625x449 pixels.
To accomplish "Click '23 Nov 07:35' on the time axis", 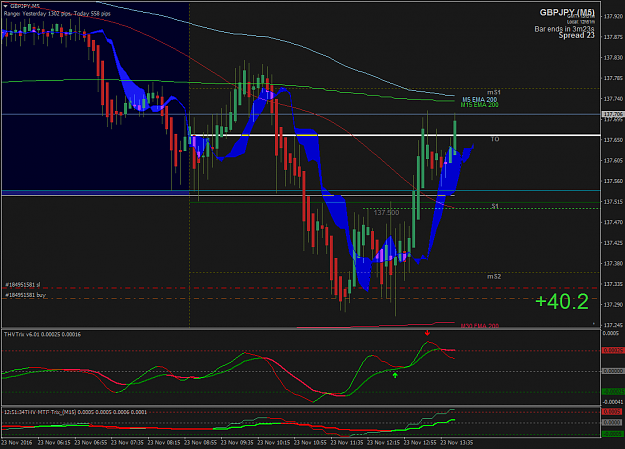I will (127, 443).
